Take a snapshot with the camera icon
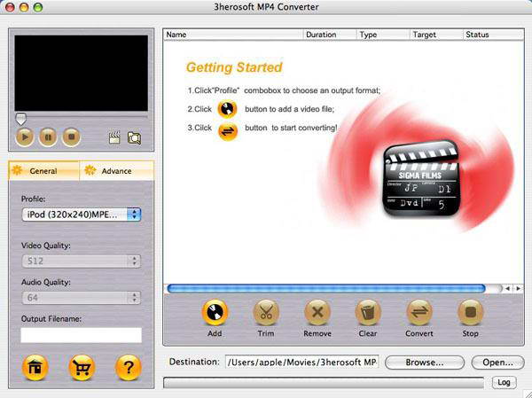 tap(134, 137)
